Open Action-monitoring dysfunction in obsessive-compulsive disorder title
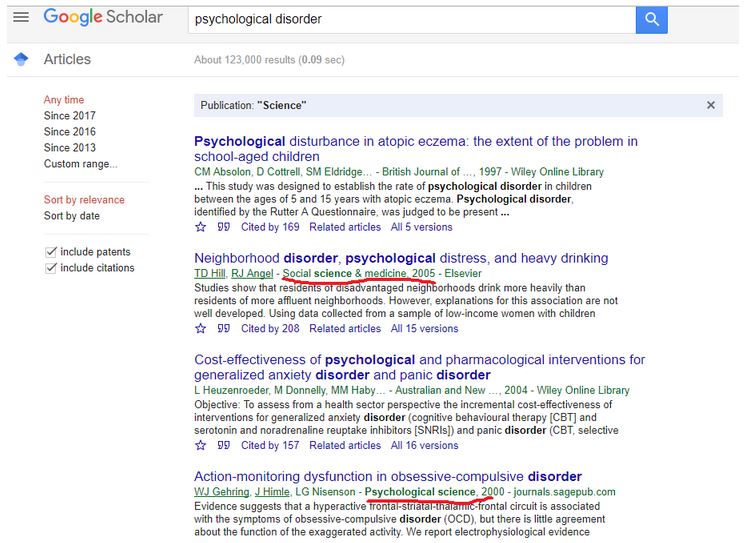Image resolution: width=745 pixels, height=543 pixels. 388,476
